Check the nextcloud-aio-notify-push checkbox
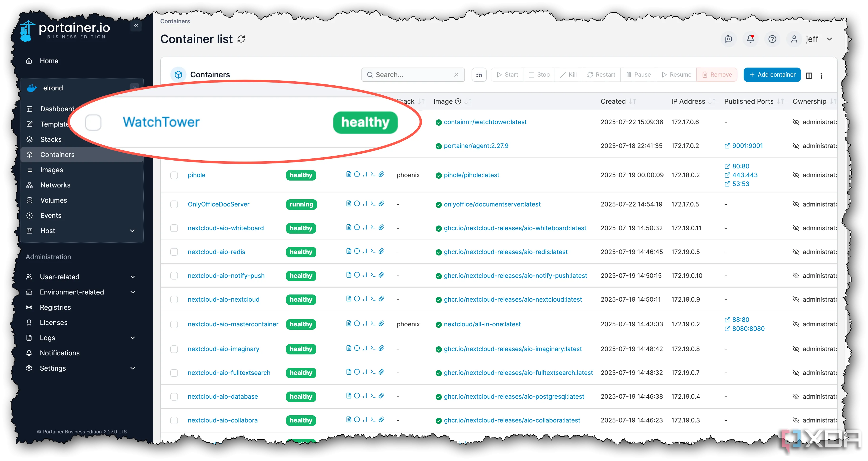Viewport: 868px width, 461px height. coord(174,276)
